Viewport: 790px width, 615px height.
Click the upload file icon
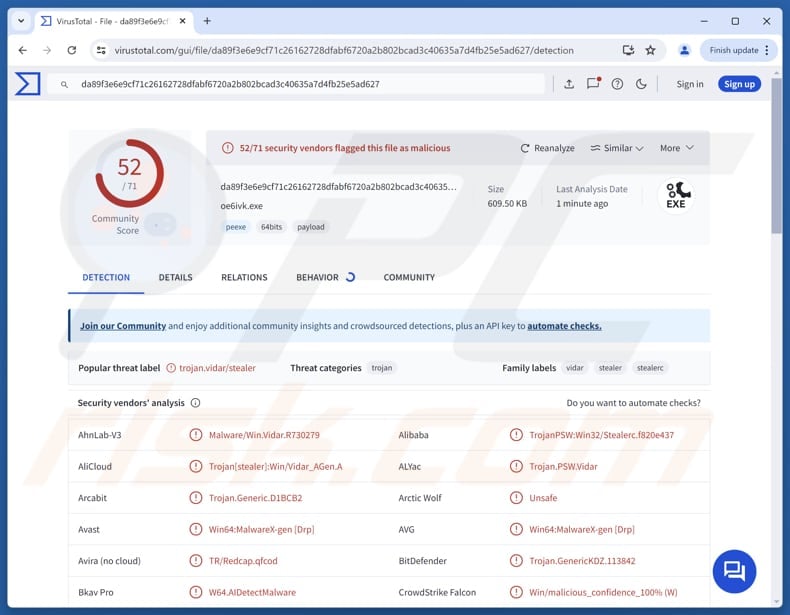(569, 84)
